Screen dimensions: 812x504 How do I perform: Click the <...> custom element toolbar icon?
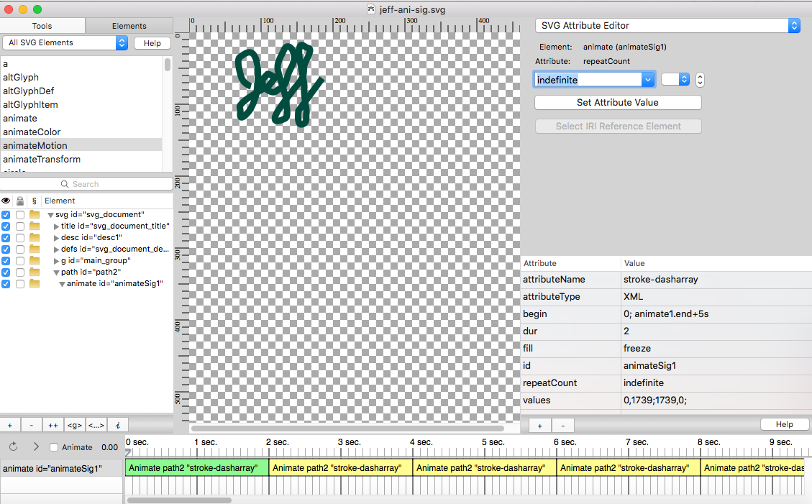tap(96, 425)
